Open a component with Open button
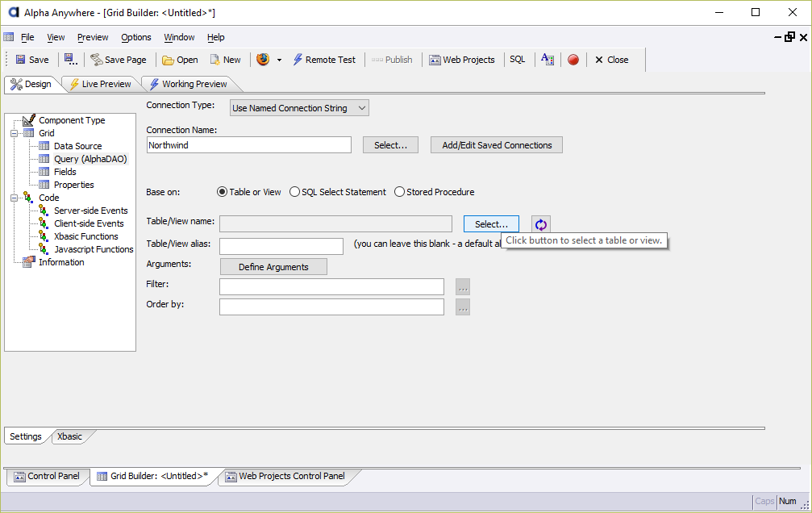This screenshot has height=513, width=812. coord(180,60)
